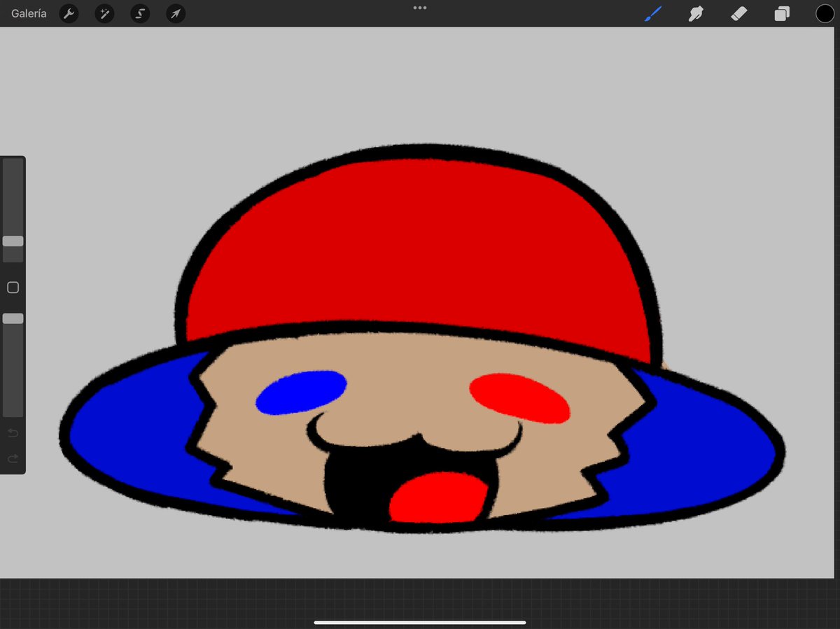
Task: Undo the last stroke with sidebar arrow
Action: point(13,433)
